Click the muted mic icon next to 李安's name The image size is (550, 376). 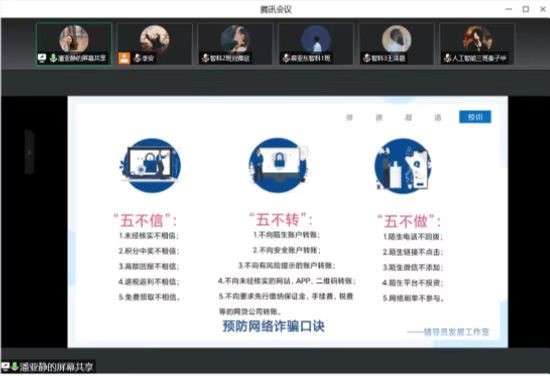click(138, 58)
